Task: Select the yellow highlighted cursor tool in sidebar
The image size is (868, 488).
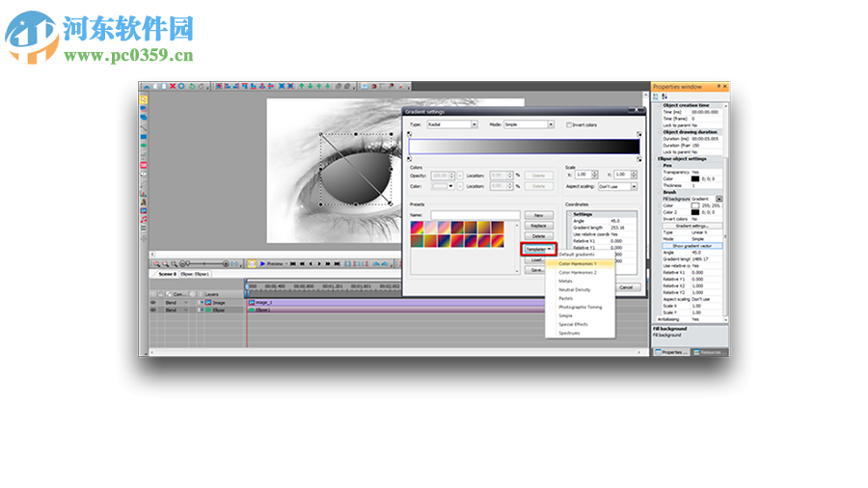Action: pyautogui.click(x=144, y=99)
